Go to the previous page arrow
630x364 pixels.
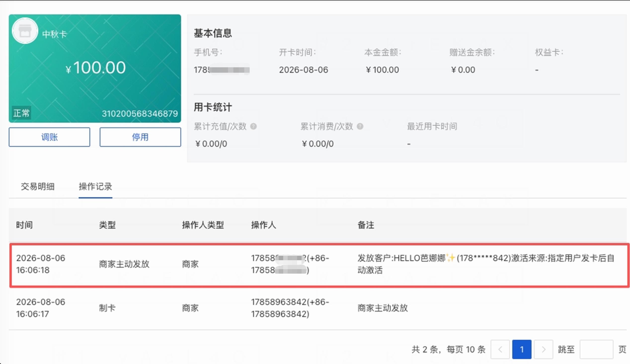pyautogui.click(x=500, y=349)
